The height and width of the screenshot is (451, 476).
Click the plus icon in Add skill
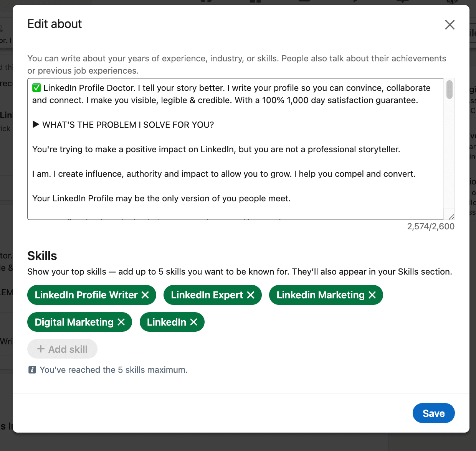pyautogui.click(x=41, y=349)
